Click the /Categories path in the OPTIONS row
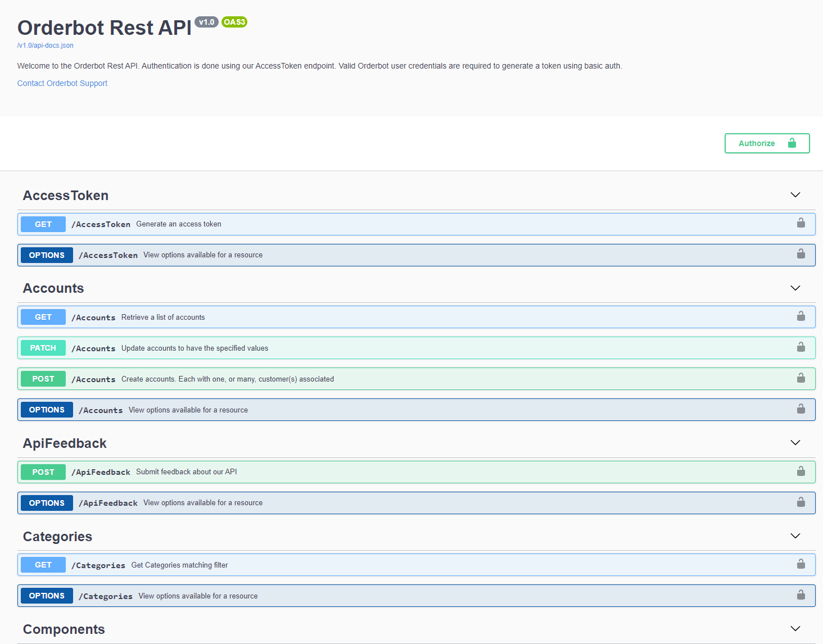The image size is (823, 644). click(x=106, y=596)
